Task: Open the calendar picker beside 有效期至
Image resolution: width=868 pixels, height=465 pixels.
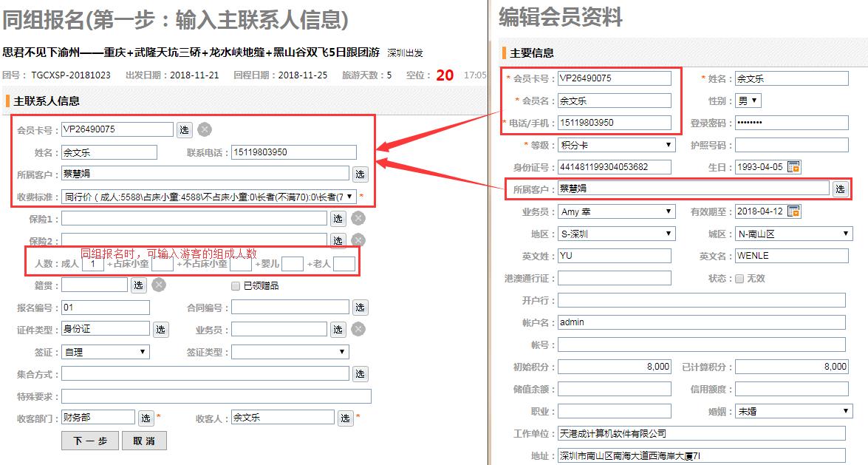Action: tap(794, 211)
